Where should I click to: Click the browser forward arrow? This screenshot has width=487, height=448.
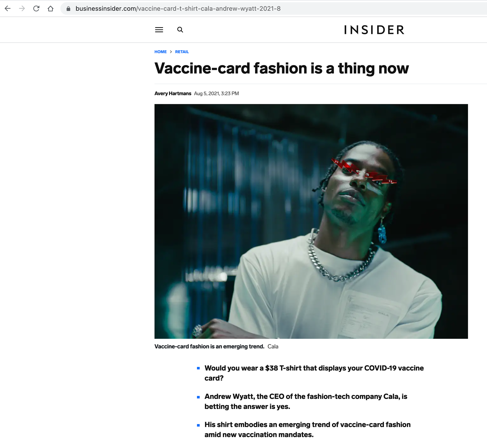point(22,9)
